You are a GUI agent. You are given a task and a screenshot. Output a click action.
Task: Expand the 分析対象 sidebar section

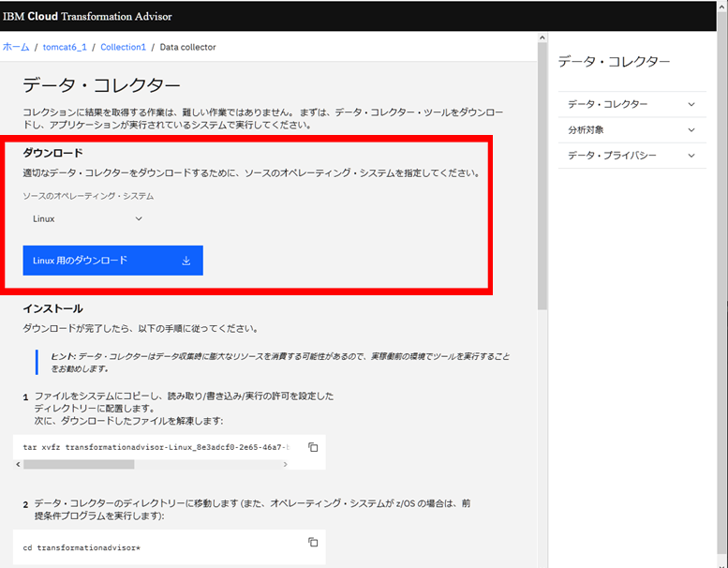631,129
